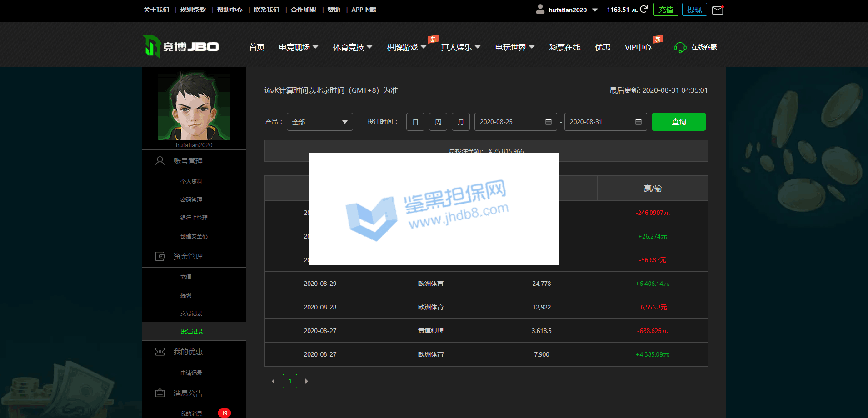Click the mail envelope icon
The image size is (868, 418).
click(x=718, y=10)
